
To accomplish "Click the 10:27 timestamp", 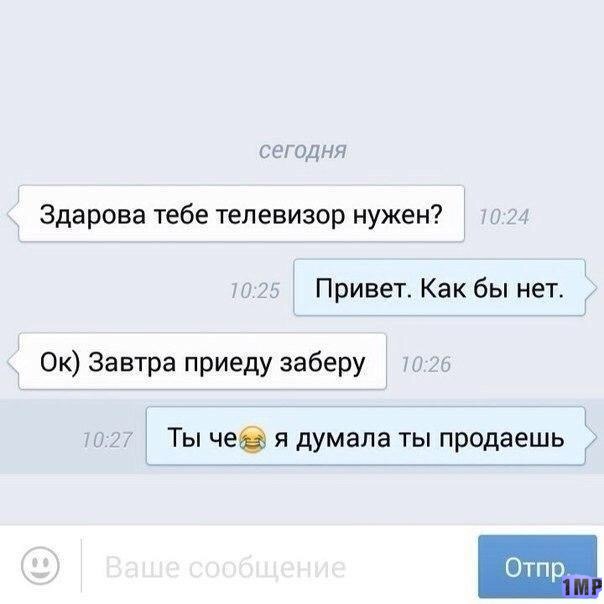I will 107,439.
